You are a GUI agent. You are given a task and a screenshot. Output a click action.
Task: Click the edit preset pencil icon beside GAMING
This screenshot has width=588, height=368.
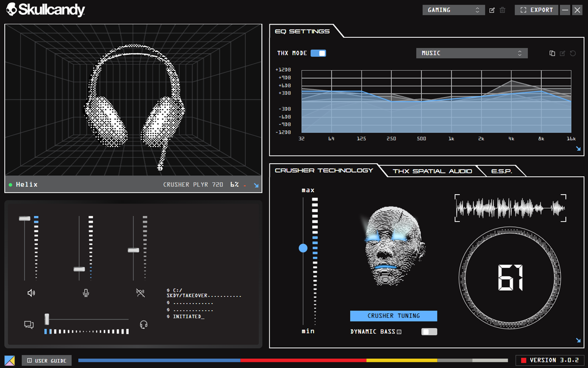(x=492, y=10)
